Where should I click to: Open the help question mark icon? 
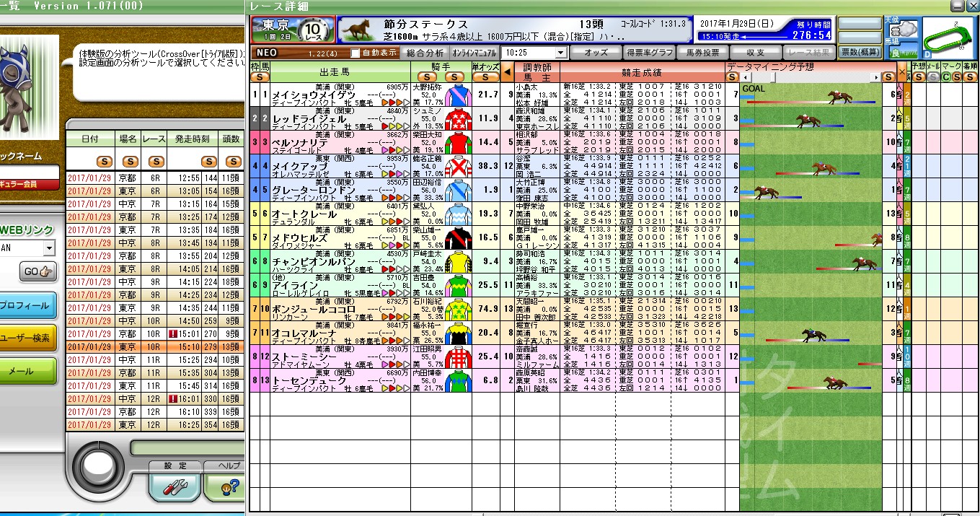click(231, 487)
